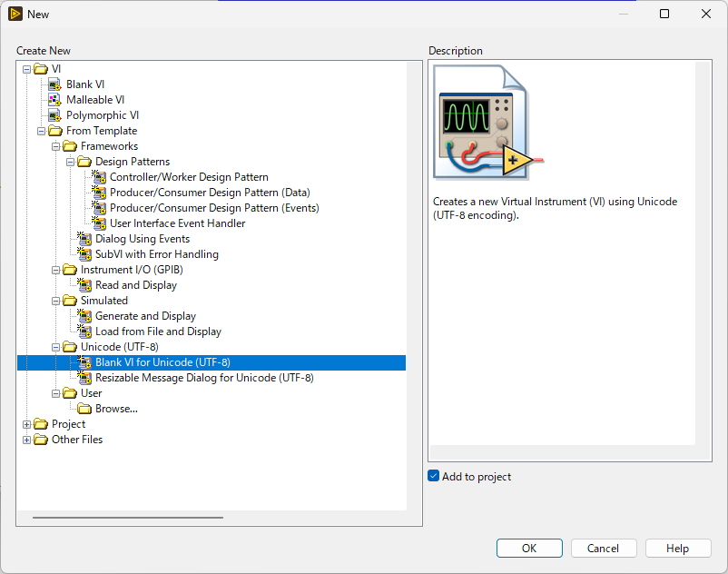Image resolution: width=728 pixels, height=574 pixels.
Task: Collapse the From Template folder
Action: pos(42,131)
